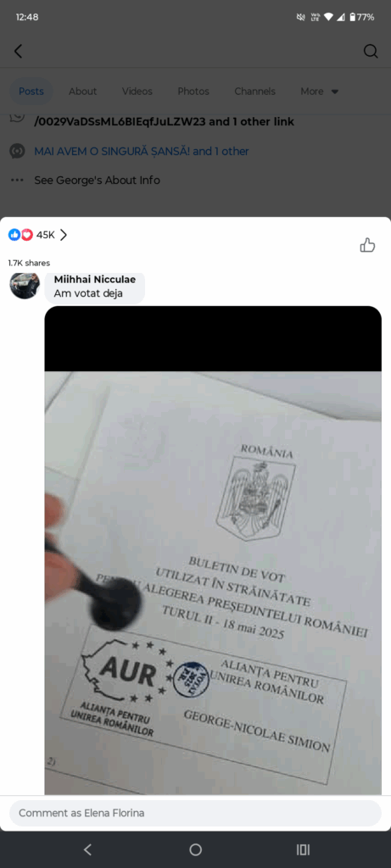This screenshot has width=391, height=868.
Task: Open the ballot photo in the comment
Action: [213, 550]
